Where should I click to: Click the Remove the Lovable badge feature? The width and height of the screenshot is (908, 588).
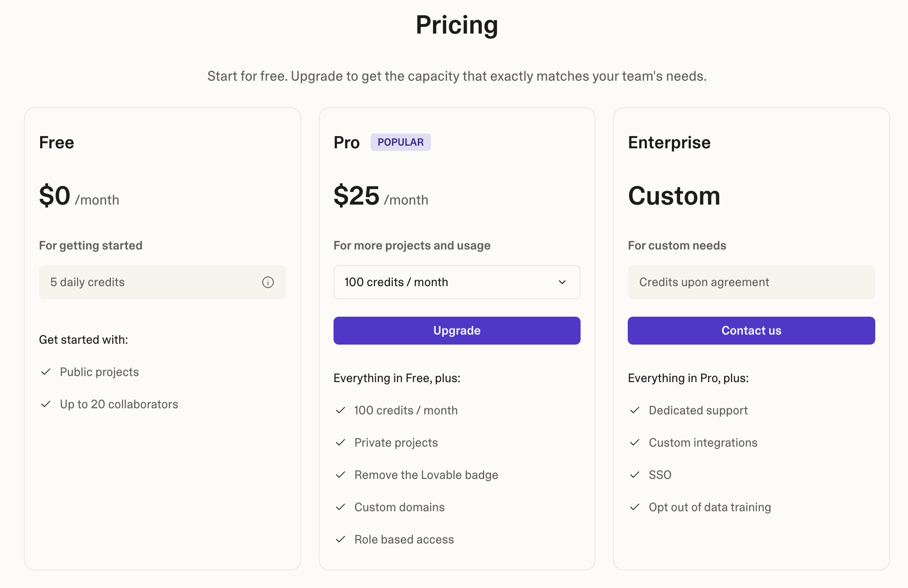coord(426,475)
